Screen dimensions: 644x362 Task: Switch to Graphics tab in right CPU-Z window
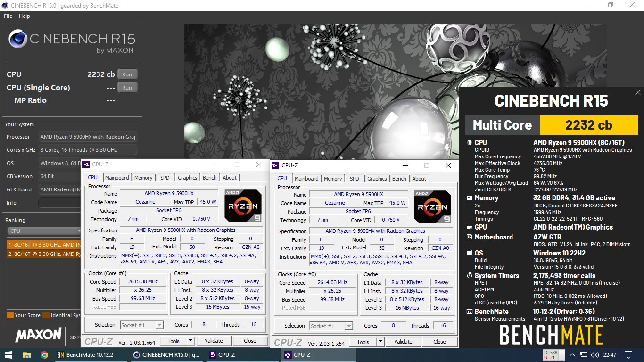pyautogui.click(x=377, y=179)
